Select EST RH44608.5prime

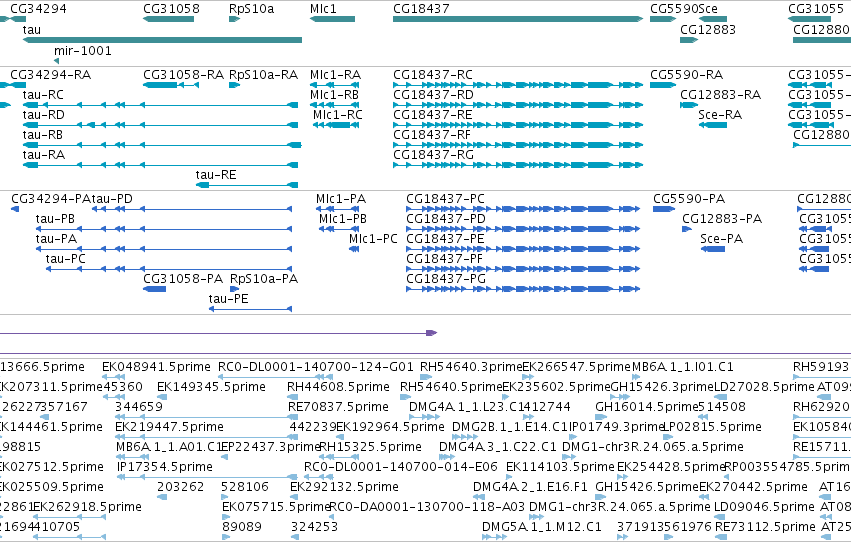(338, 387)
